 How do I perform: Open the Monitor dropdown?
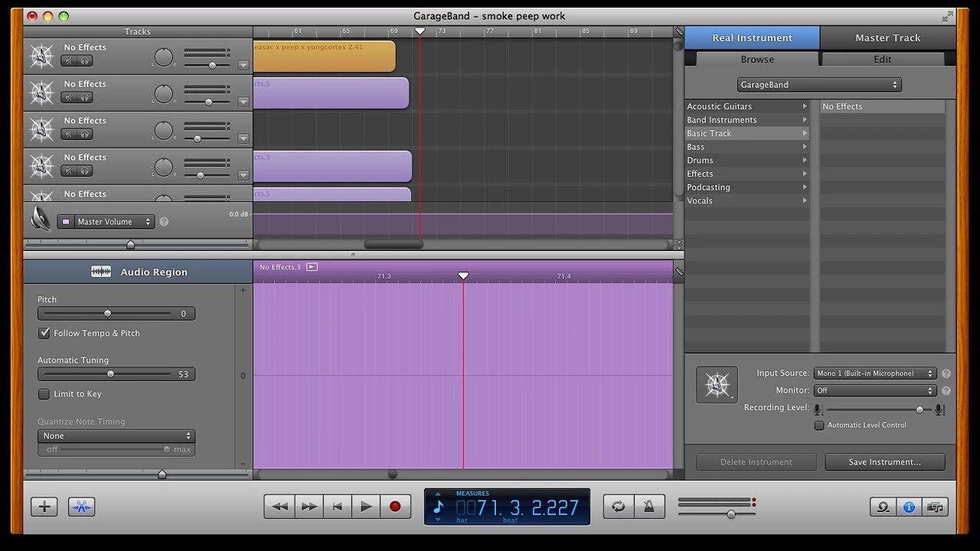[874, 390]
